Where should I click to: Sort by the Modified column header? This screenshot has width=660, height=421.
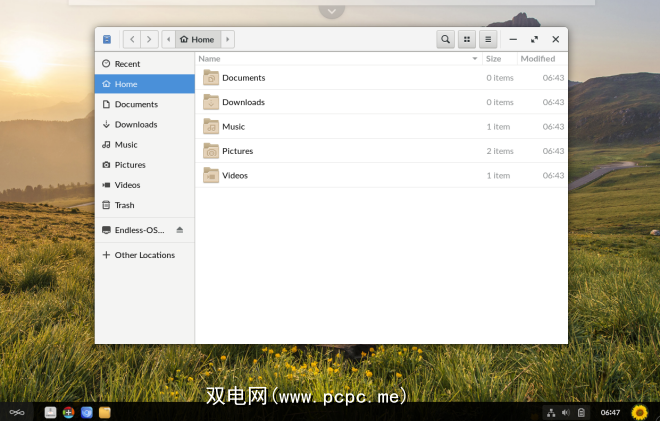point(542,59)
